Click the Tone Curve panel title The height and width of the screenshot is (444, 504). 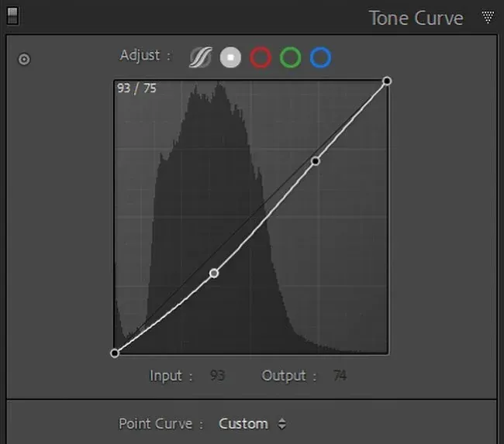[x=416, y=18]
